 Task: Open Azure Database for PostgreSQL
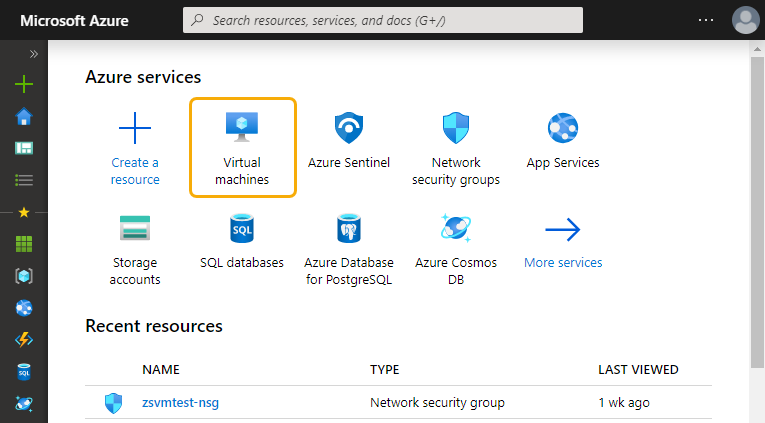pyautogui.click(x=348, y=247)
